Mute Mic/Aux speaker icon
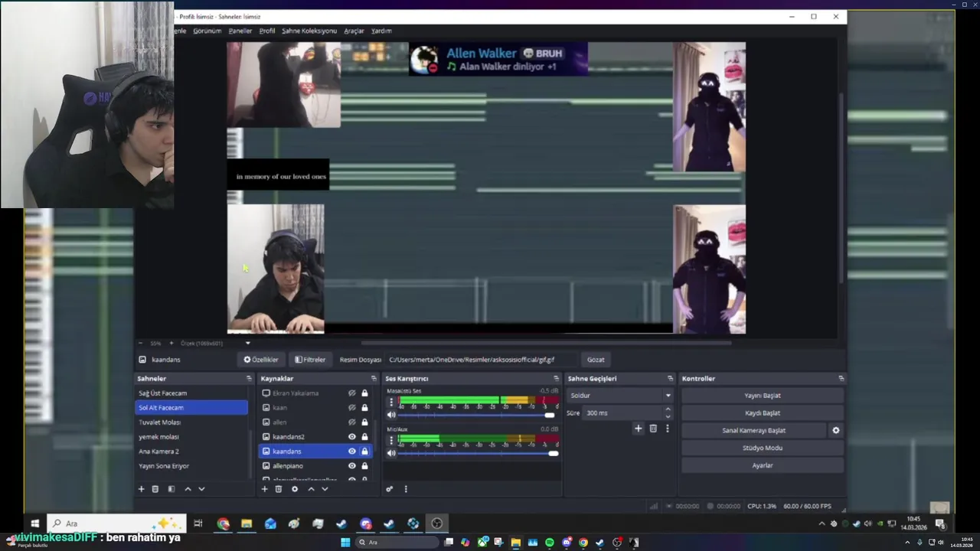This screenshot has width=980, height=551. (x=391, y=453)
